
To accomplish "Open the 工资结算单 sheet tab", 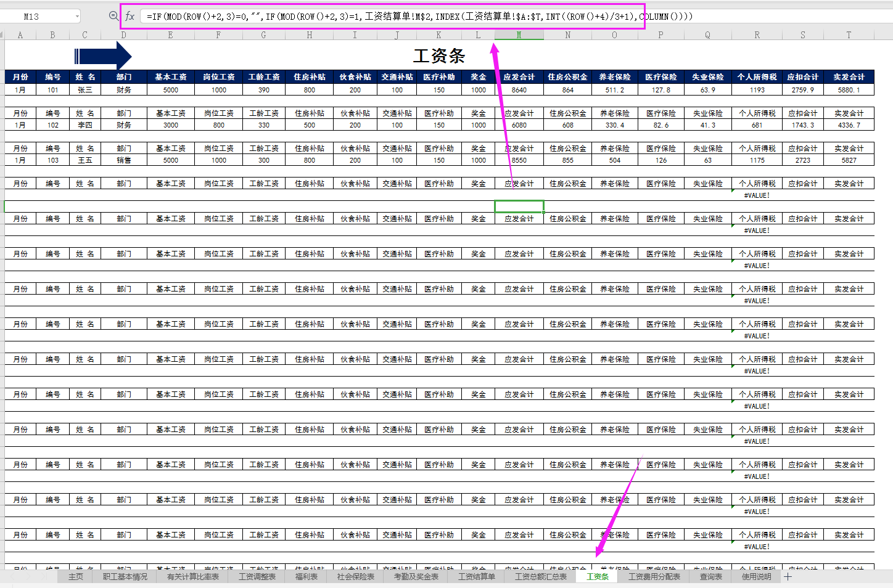I will (477, 577).
